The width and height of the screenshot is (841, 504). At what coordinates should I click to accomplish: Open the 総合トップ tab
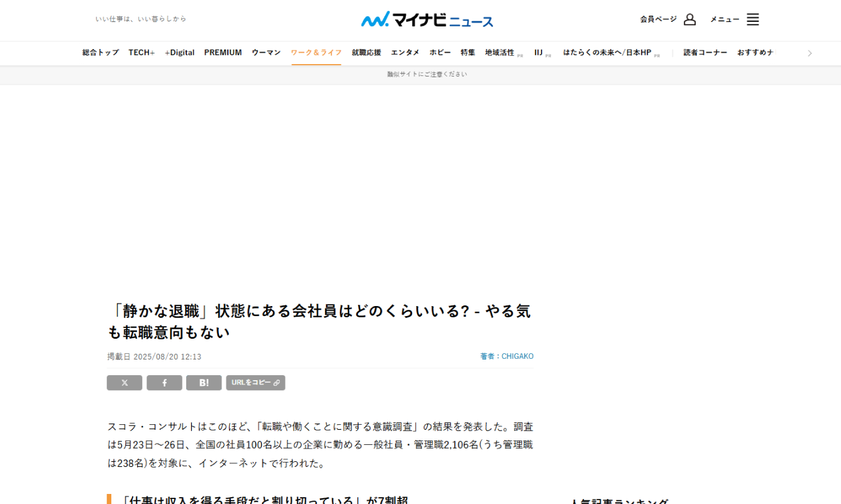pos(101,53)
